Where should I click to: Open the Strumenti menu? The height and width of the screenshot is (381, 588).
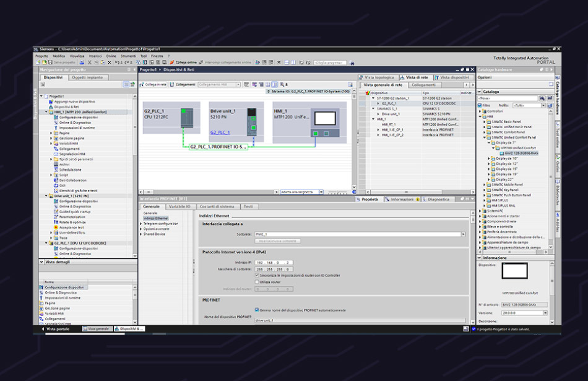128,56
